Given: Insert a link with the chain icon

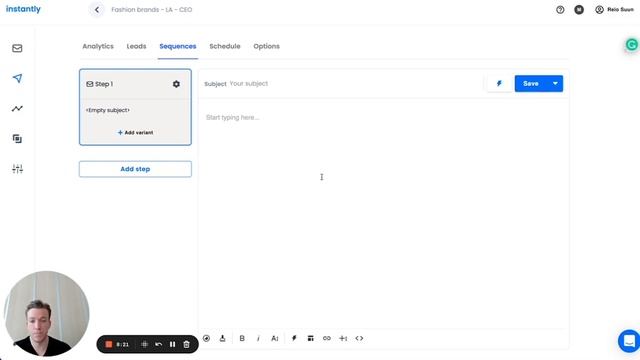Looking at the screenshot, I should (x=327, y=338).
